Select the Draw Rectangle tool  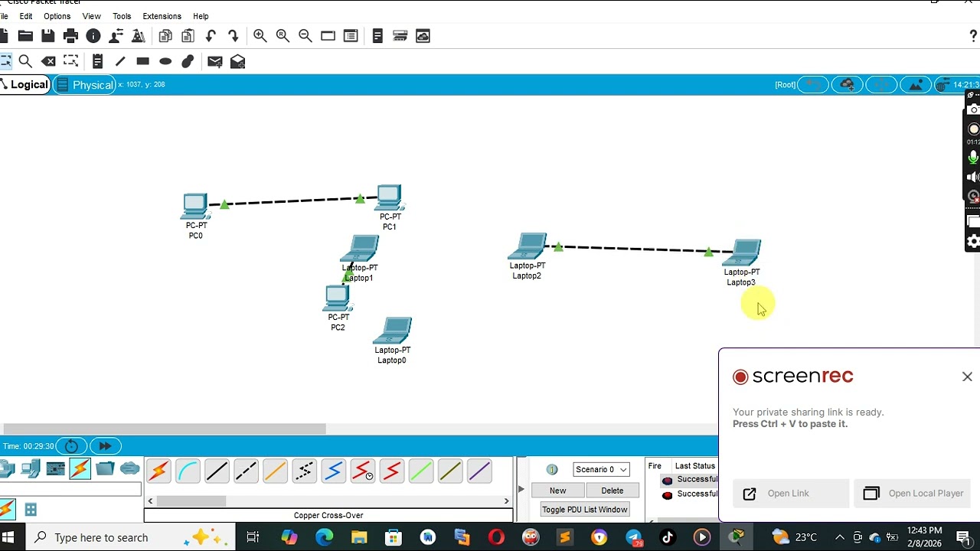point(142,61)
